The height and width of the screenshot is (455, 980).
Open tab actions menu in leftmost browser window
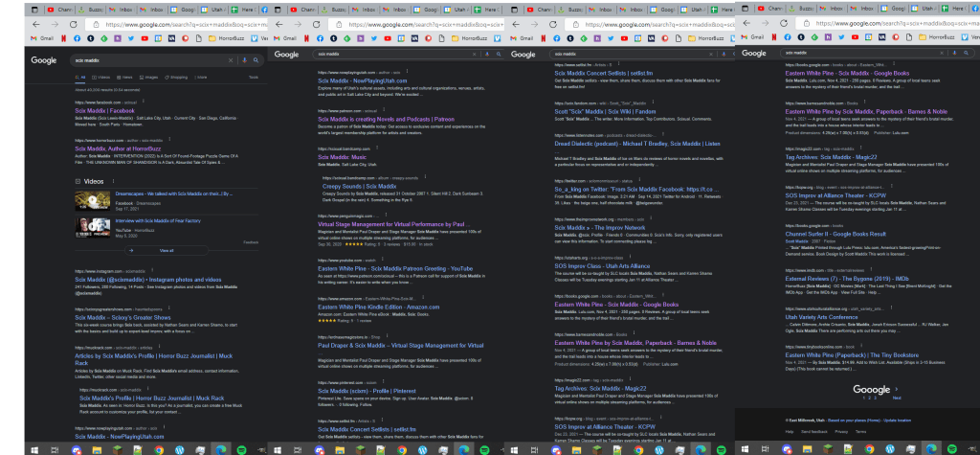[34, 10]
